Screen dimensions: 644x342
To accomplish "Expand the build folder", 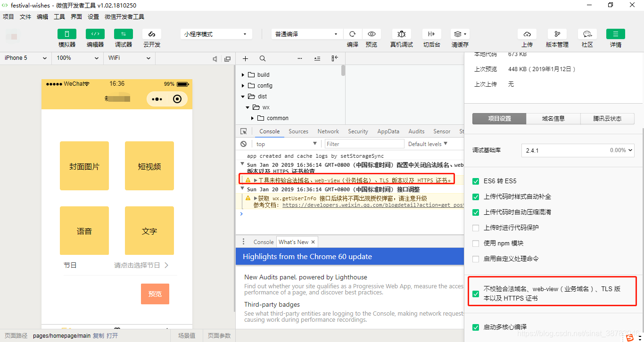I will [243, 74].
